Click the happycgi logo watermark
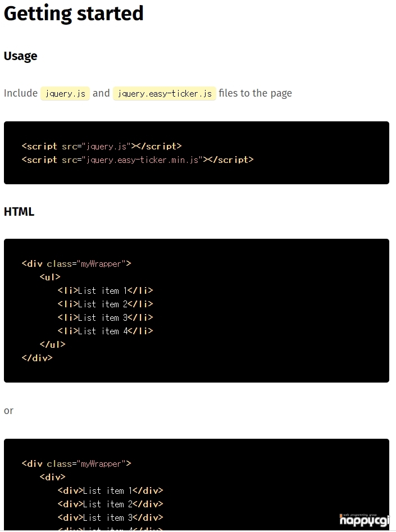Screen dimensions: 396x532 [x=365, y=520]
